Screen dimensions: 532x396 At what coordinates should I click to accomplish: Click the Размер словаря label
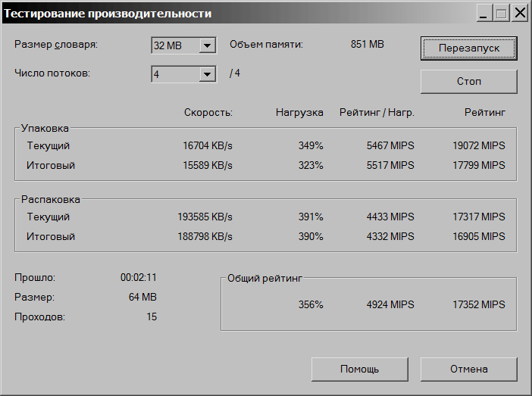tap(56, 45)
